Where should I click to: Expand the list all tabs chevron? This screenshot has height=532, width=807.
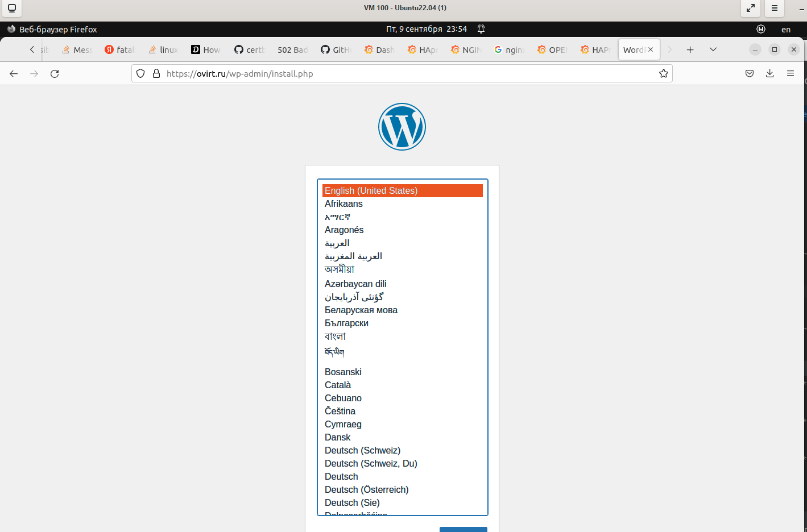(x=713, y=49)
